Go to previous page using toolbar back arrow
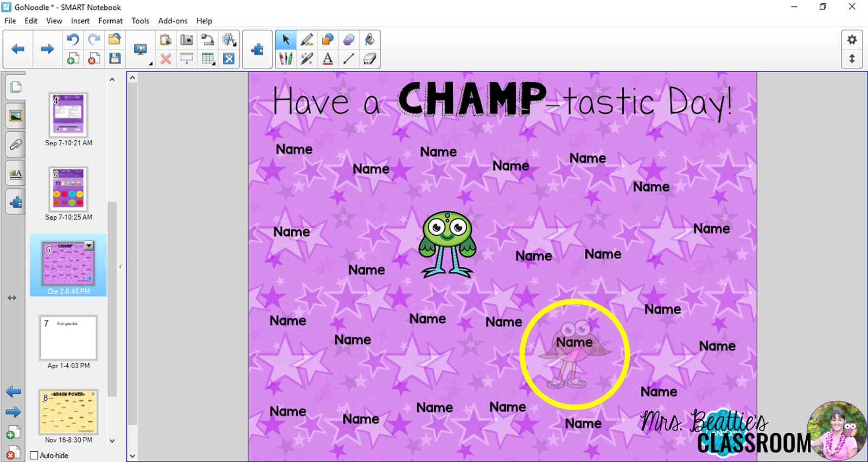 pyautogui.click(x=18, y=49)
